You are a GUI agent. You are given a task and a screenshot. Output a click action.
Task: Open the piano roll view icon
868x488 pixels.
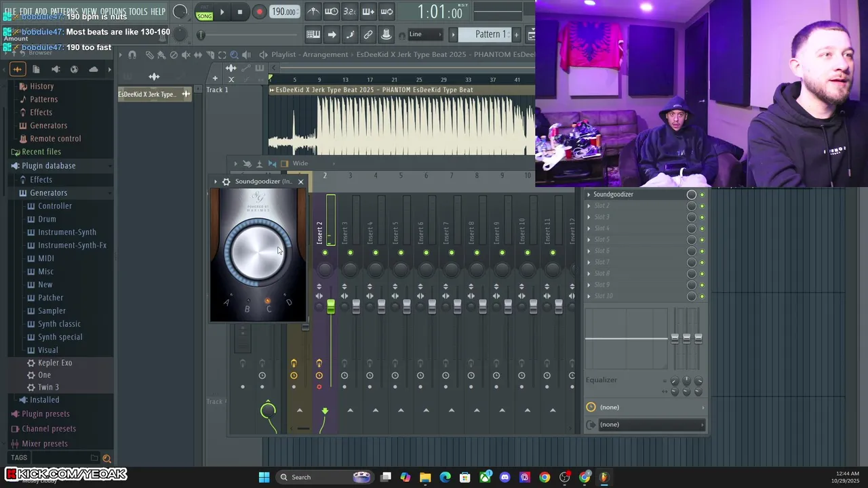[313, 35]
